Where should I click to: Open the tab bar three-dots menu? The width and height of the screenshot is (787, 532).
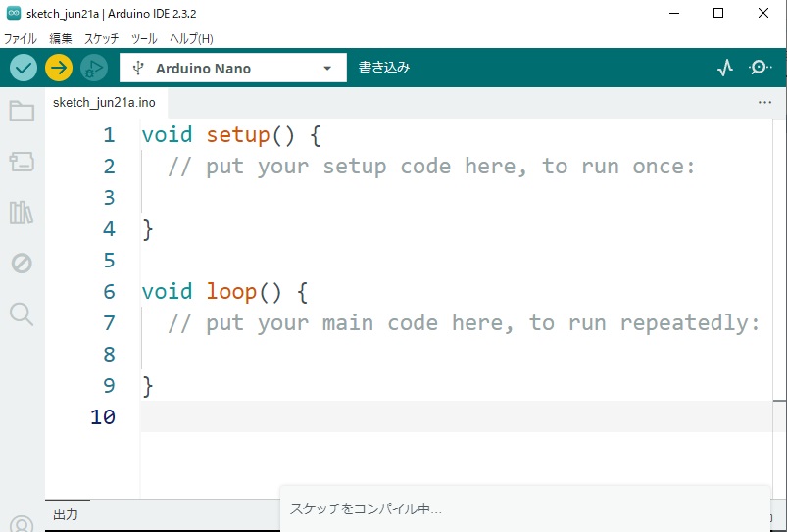tap(764, 103)
